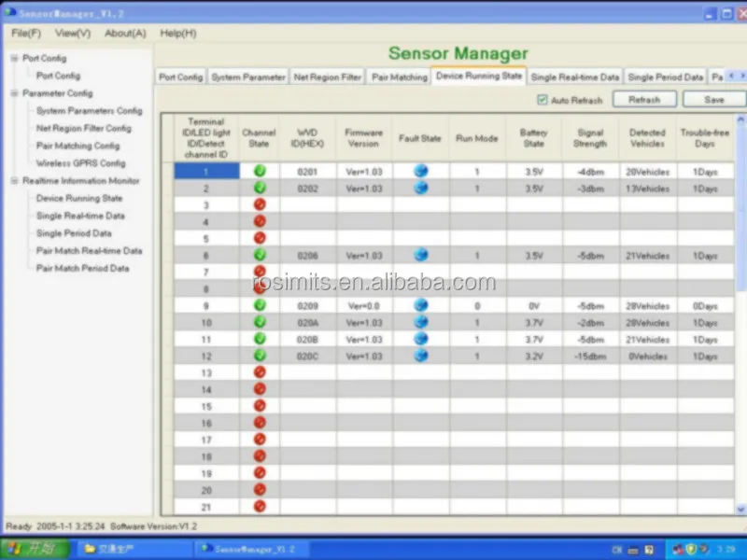This screenshot has height=560, width=747.
Task: Click green channel state icon in row 1
Action: (x=260, y=171)
